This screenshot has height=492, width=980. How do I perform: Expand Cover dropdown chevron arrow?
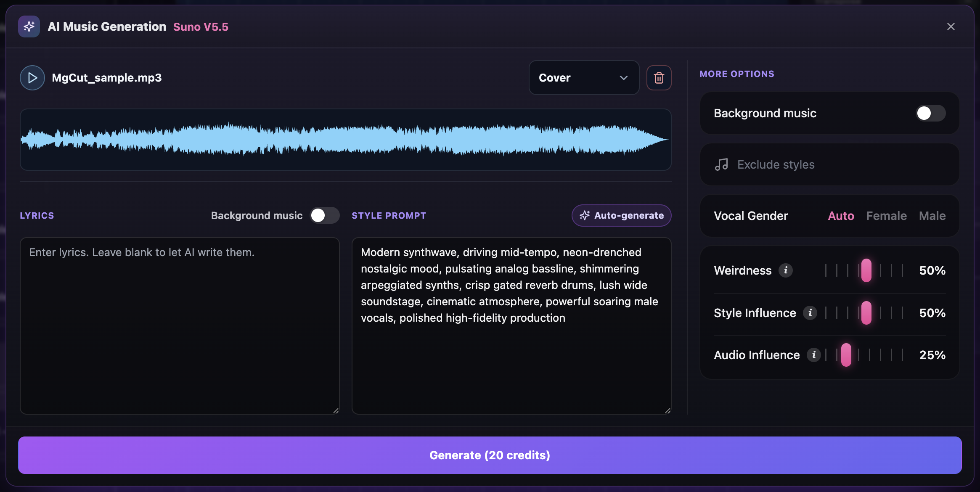(624, 78)
